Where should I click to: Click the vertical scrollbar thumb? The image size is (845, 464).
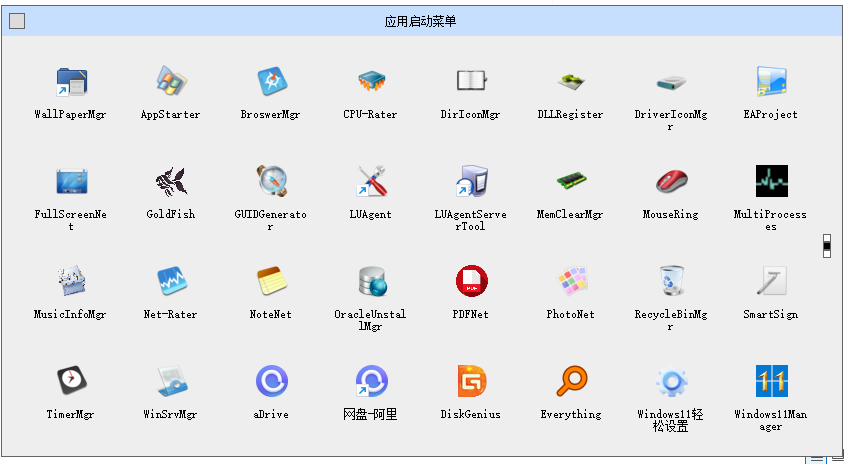pyautogui.click(x=827, y=246)
